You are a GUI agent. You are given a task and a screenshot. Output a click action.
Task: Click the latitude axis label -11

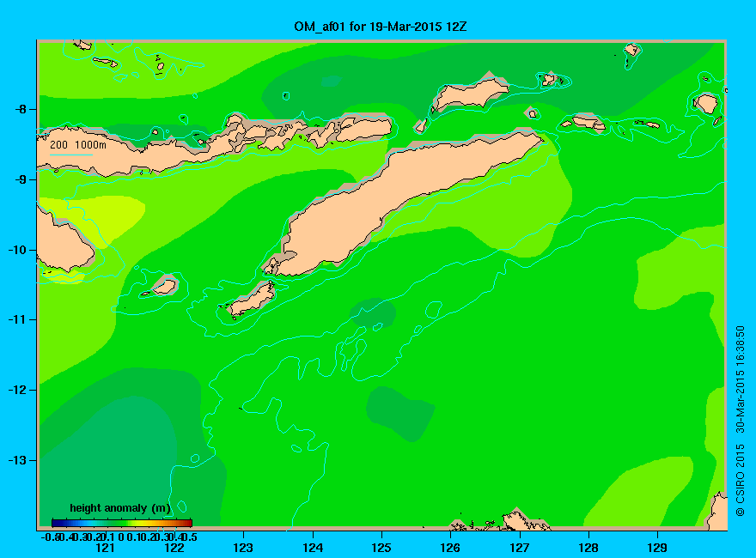pos(17,319)
